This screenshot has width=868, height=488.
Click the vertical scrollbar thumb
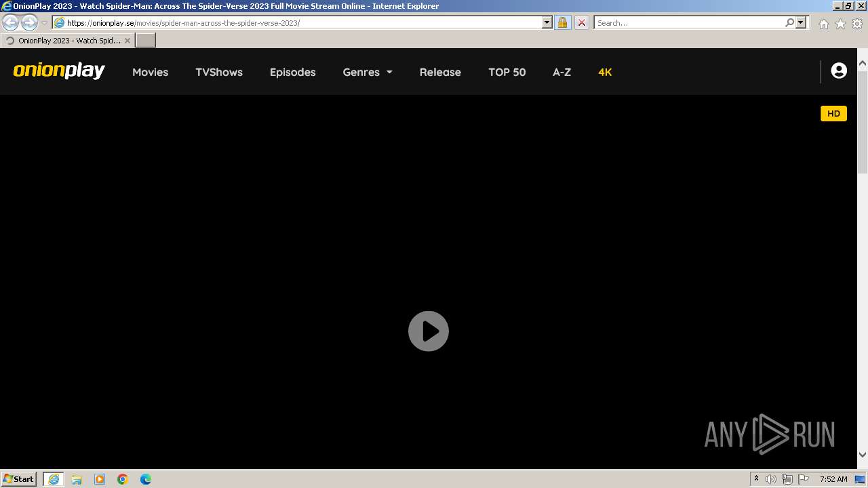point(863,121)
